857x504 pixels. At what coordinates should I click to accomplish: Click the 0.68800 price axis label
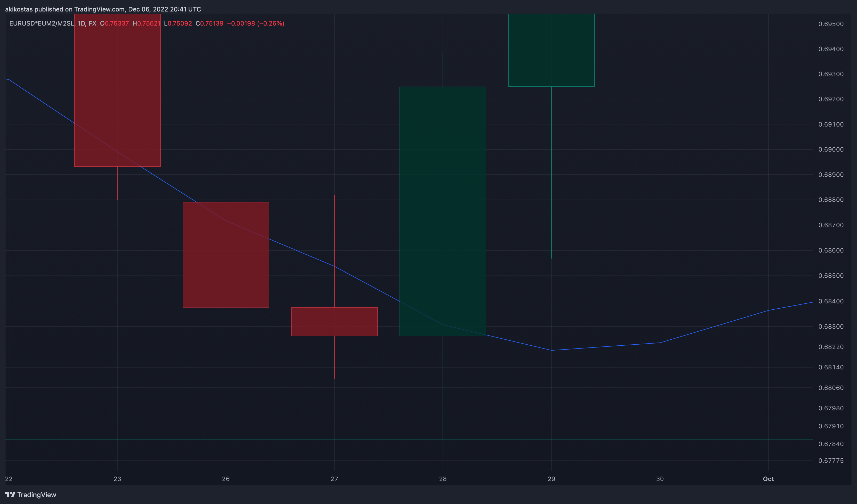pos(831,200)
